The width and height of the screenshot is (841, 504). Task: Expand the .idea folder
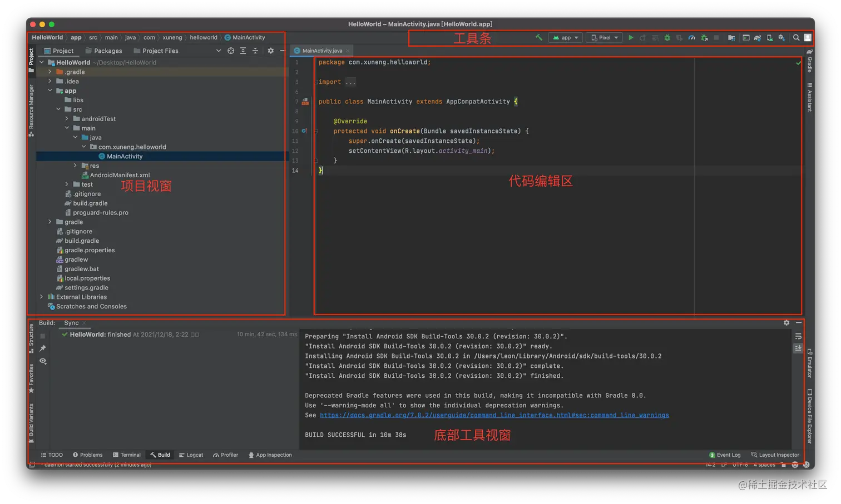point(50,81)
